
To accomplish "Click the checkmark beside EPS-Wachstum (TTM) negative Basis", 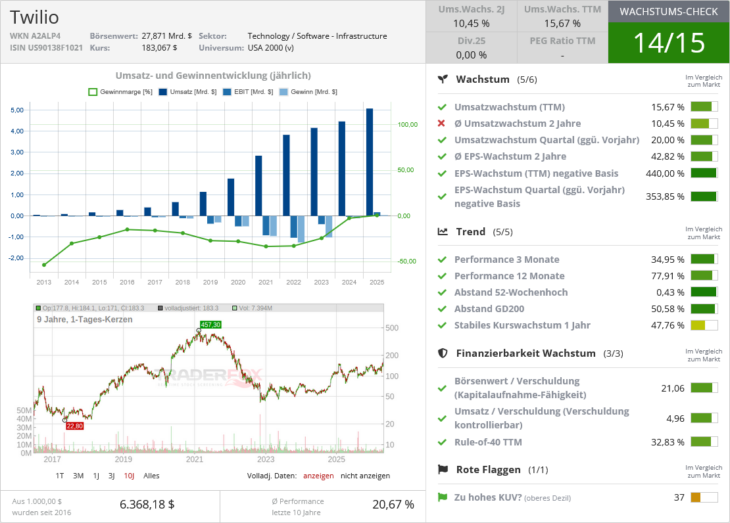I will point(442,173).
